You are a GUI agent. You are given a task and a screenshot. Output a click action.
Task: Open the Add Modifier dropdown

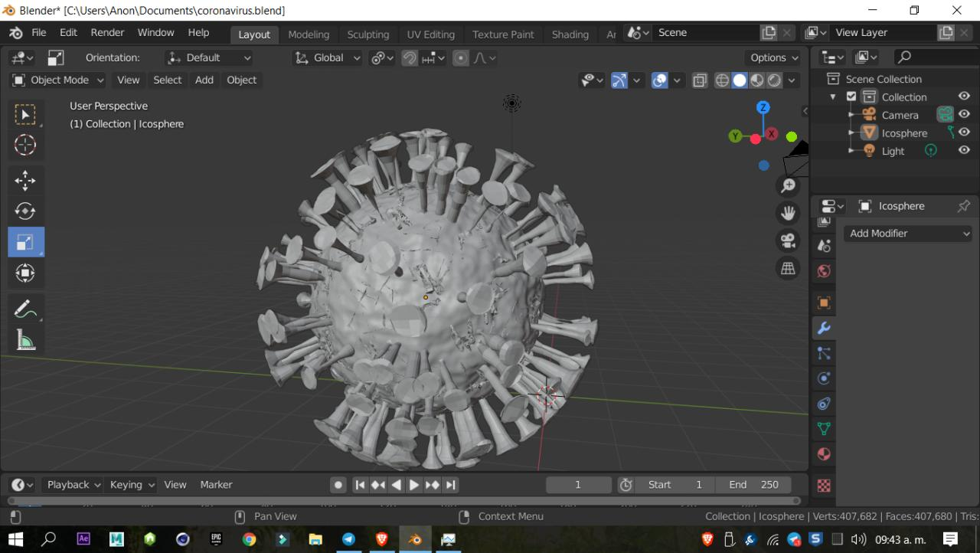[908, 233]
